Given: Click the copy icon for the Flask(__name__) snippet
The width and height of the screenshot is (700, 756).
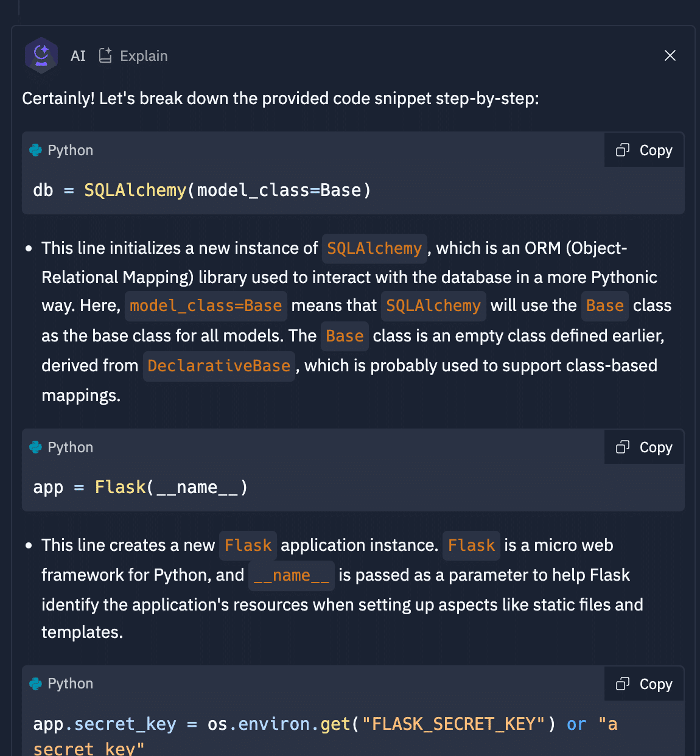Looking at the screenshot, I should coord(623,447).
